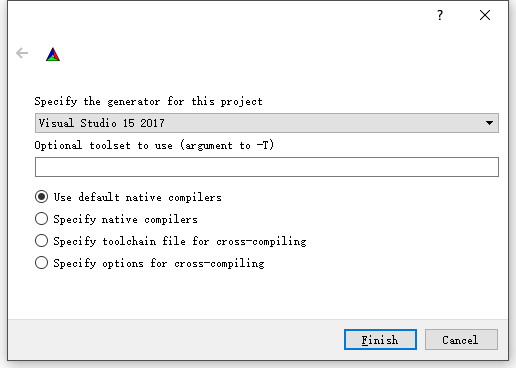Screen dimensions: 516x368
Task: Enable the Specify options for cross-compiling radio circle
Action: click(x=41, y=263)
